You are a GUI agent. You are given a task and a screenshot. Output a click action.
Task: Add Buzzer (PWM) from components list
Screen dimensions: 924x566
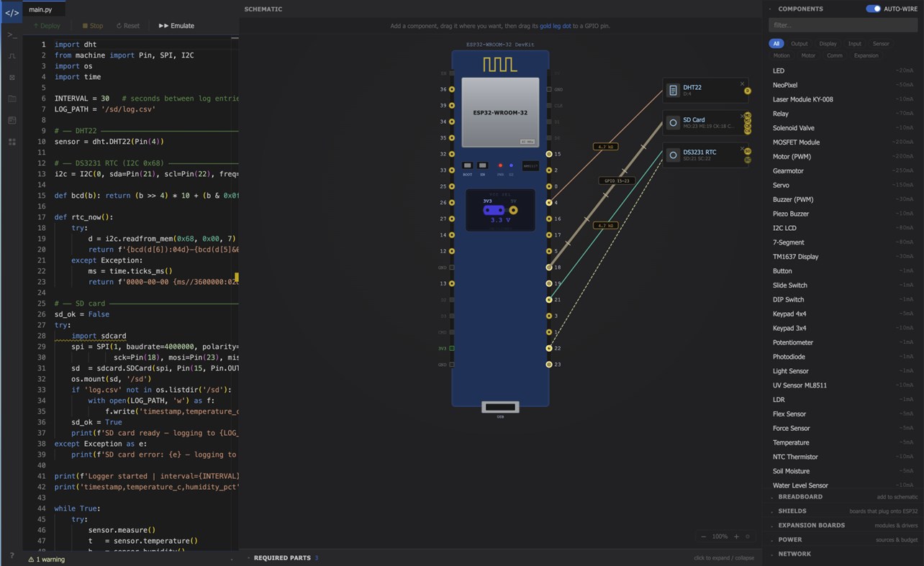pyautogui.click(x=843, y=199)
